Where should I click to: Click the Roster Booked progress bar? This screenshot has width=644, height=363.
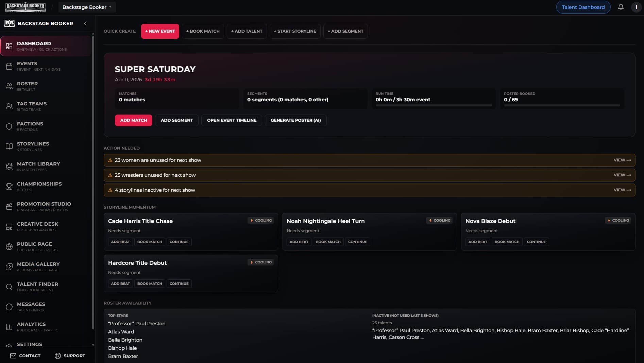point(562,106)
